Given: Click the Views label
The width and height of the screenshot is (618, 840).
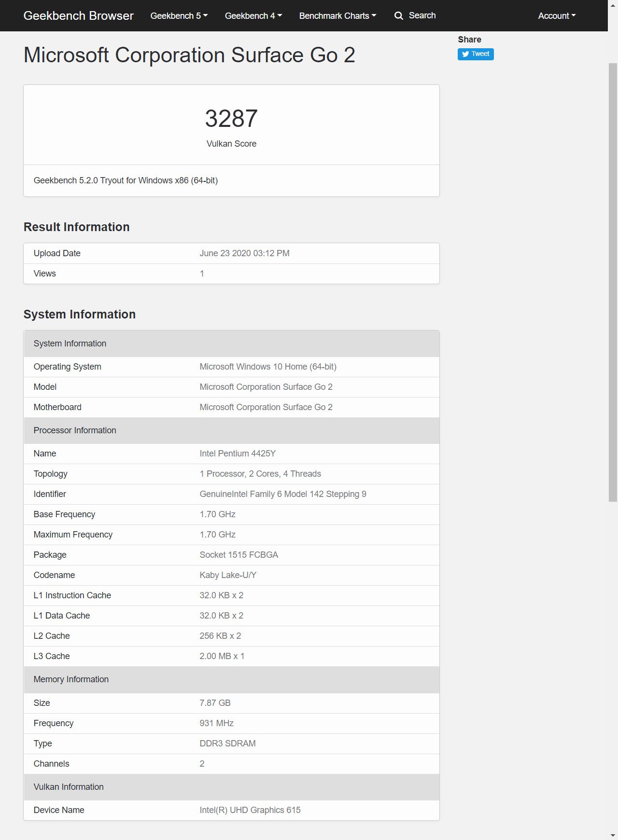Looking at the screenshot, I should (x=44, y=274).
